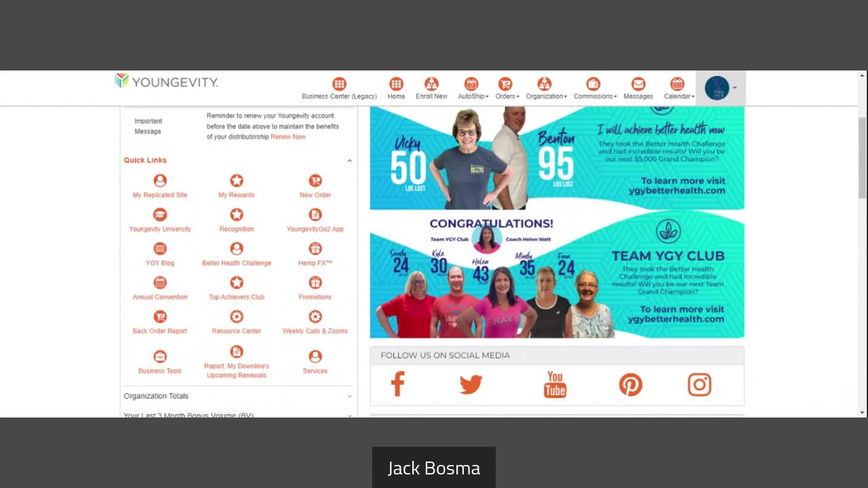The height and width of the screenshot is (488, 868).
Task: Open the Instagram social icon
Action: point(699,384)
